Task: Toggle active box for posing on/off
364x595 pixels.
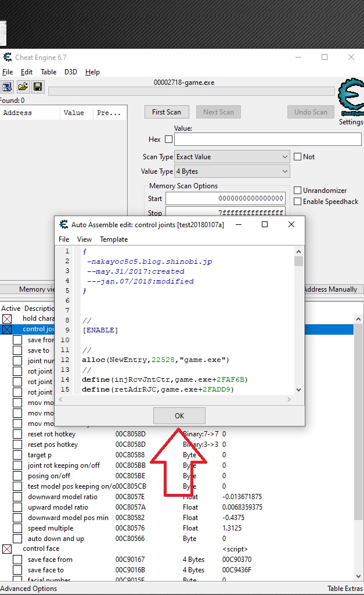Action: coord(17,476)
